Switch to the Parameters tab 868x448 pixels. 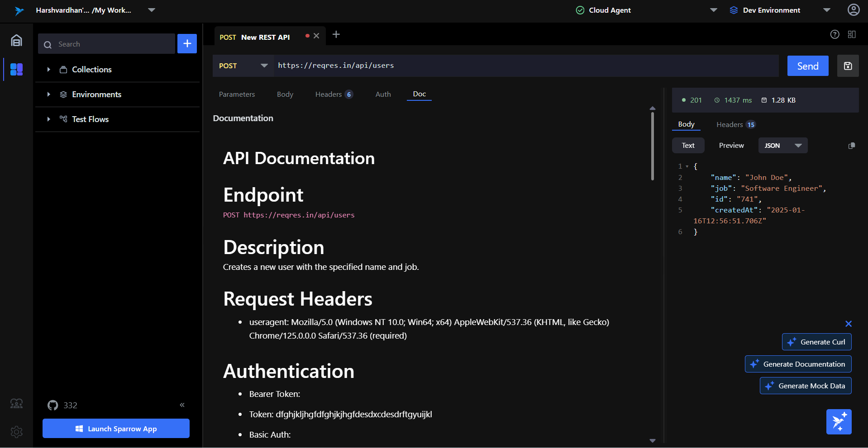[237, 94]
